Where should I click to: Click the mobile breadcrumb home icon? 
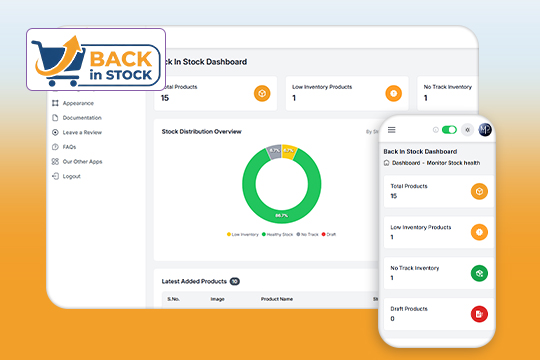pyautogui.click(x=386, y=163)
